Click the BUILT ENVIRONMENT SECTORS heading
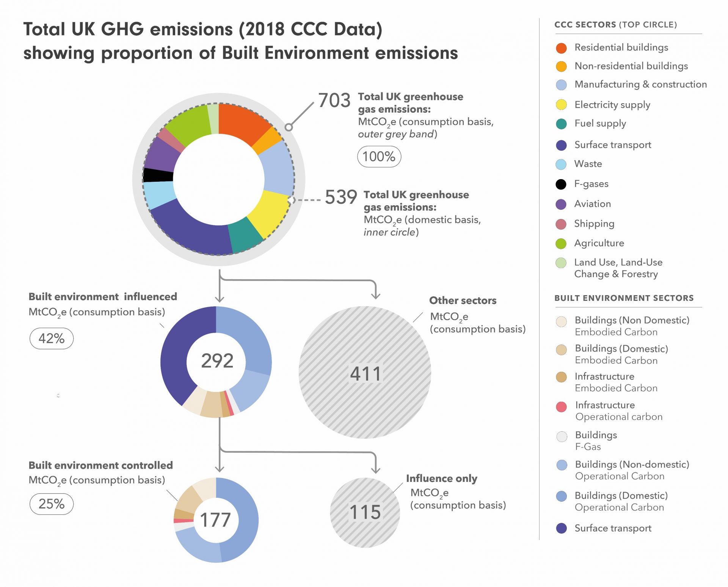 [x=624, y=298]
